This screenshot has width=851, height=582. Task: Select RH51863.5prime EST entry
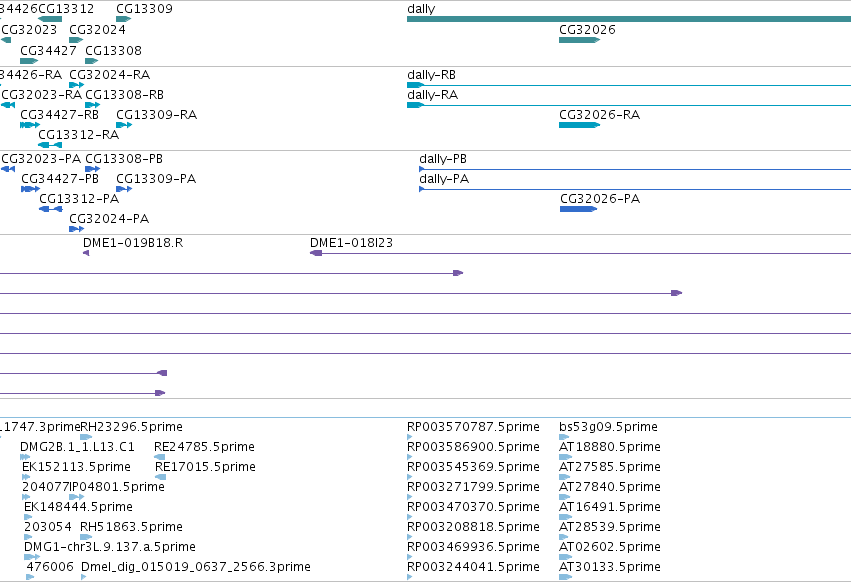pyautogui.click(x=131, y=527)
